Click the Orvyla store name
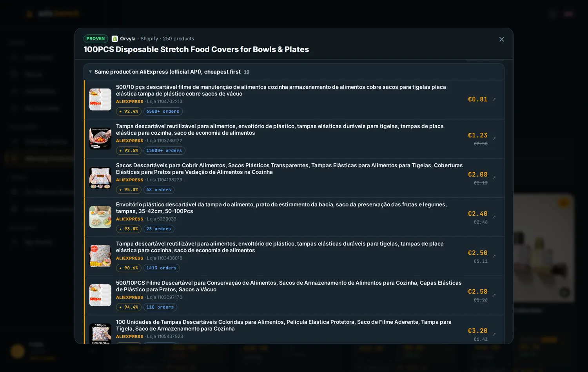The image size is (588, 372). tap(128, 39)
